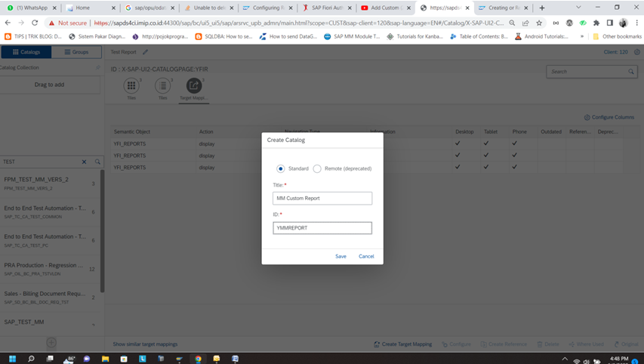Click the Semantic Object column header
This screenshot has height=364, width=644.
click(132, 132)
